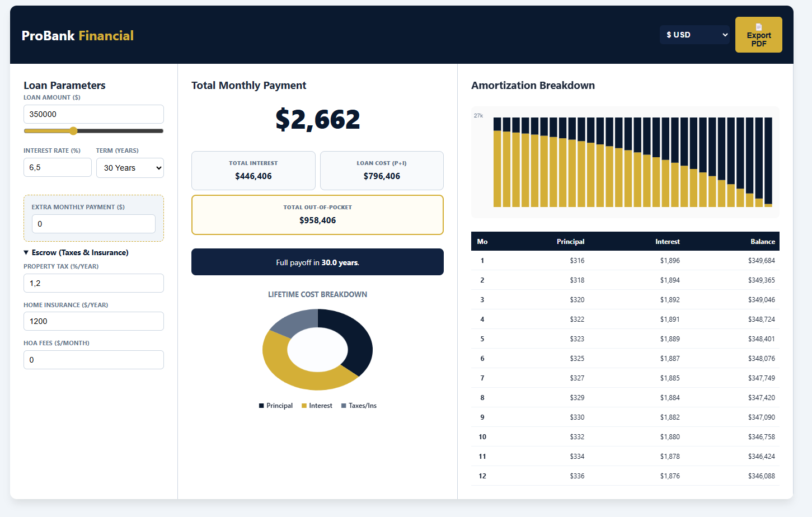
Task: Click the loan amount slider handle
Action: (73, 131)
